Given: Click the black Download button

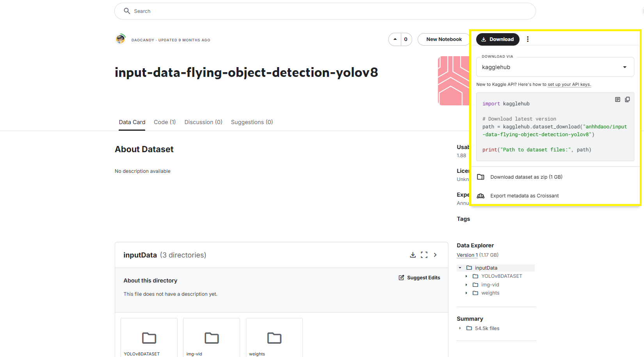Looking at the screenshot, I should [498, 39].
